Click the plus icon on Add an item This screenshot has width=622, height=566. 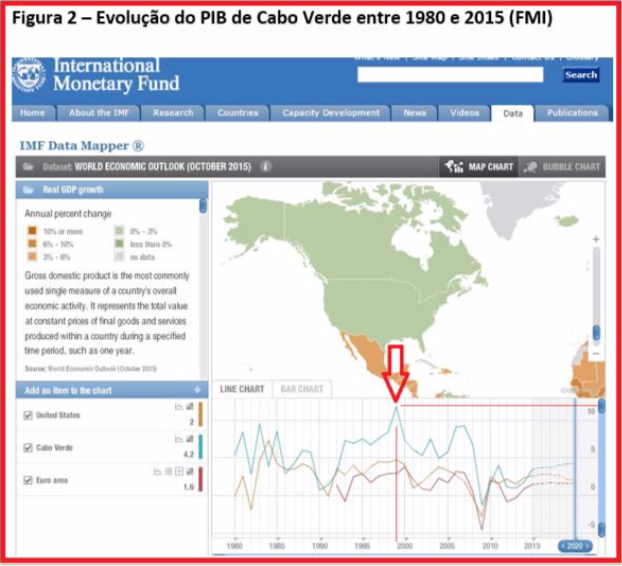pyautogui.click(x=198, y=389)
